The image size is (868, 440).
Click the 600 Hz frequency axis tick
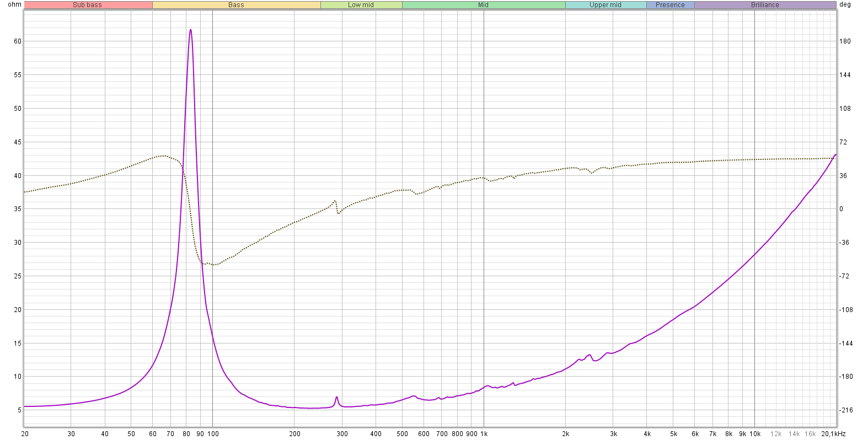pyautogui.click(x=424, y=434)
